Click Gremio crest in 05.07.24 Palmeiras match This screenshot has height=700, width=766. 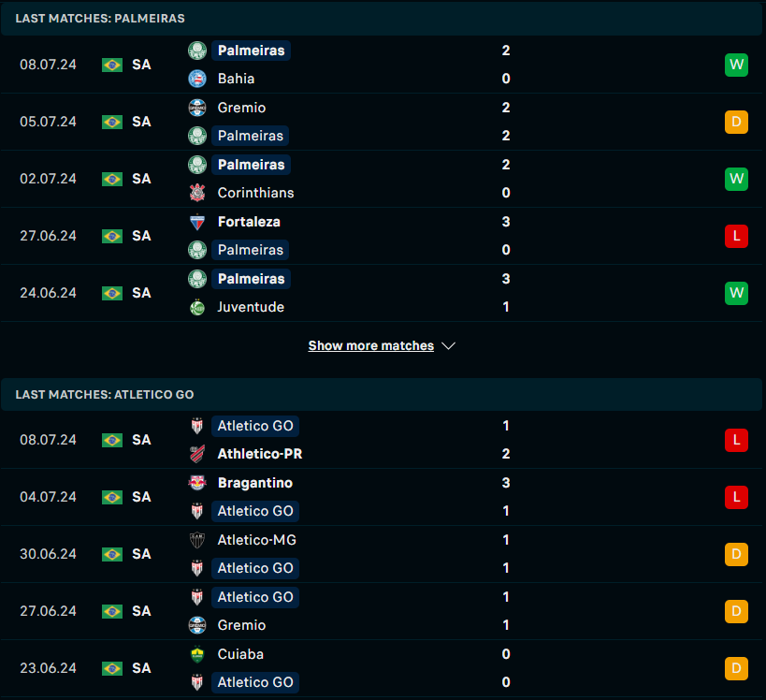[x=197, y=108]
